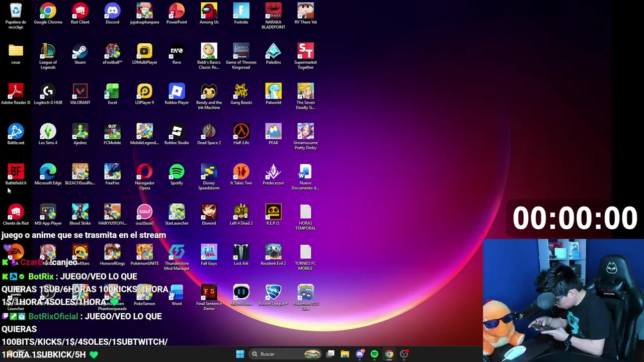Select MSI App Player desktop icon

pyautogui.click(x=48, y=215)
